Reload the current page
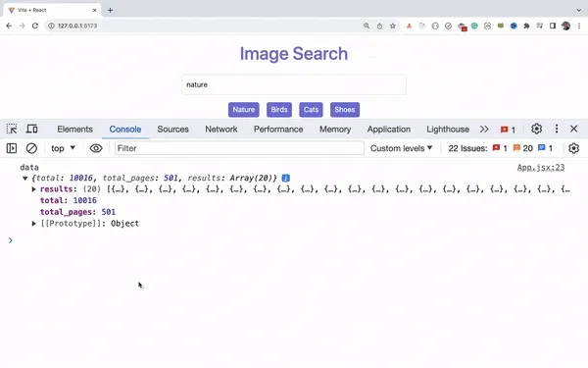 pos(35,26)
